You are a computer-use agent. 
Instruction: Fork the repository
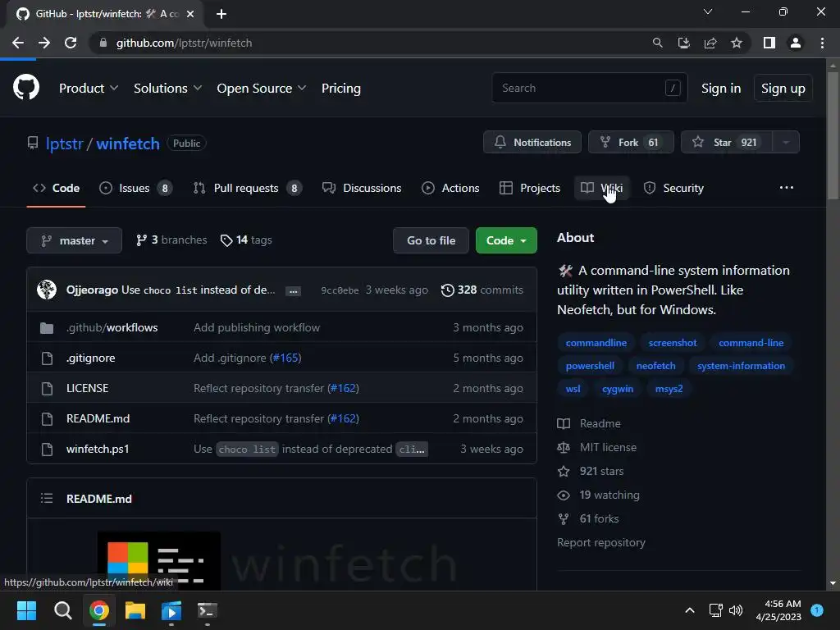point(631,142)
